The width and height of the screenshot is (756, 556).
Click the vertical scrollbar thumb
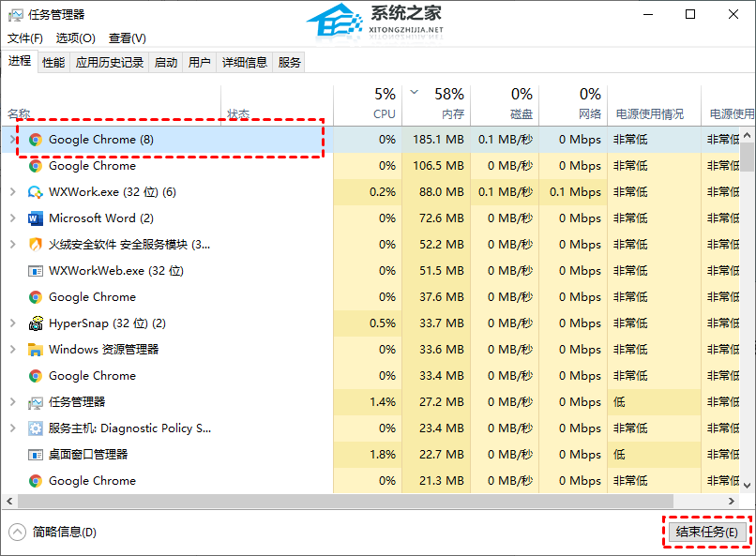[x=747, y=157]
